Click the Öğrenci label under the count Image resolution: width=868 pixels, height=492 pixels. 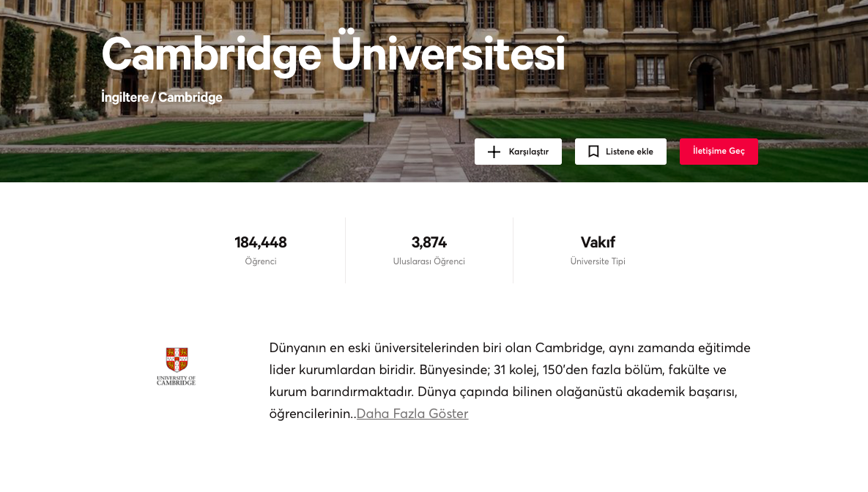tap(261, 261)
